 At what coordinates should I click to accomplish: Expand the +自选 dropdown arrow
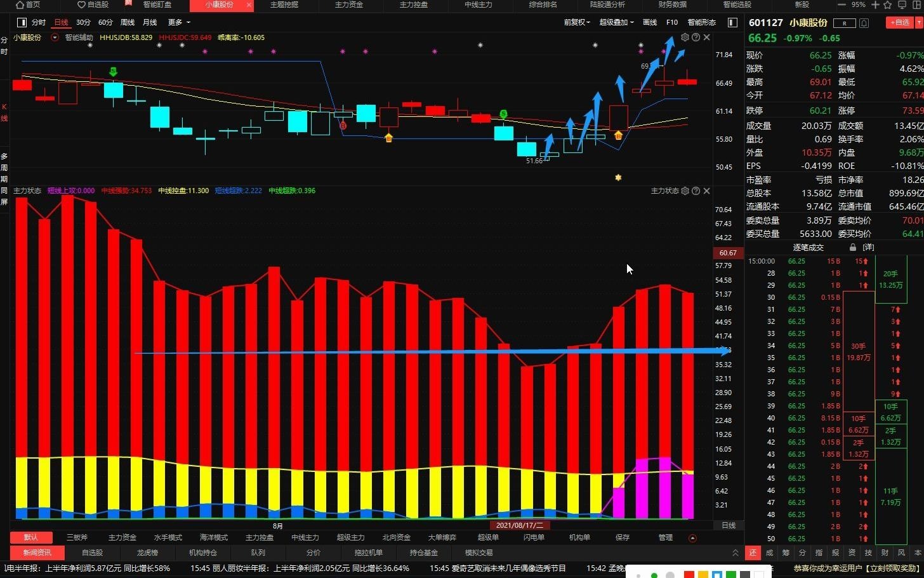(919, 22)
